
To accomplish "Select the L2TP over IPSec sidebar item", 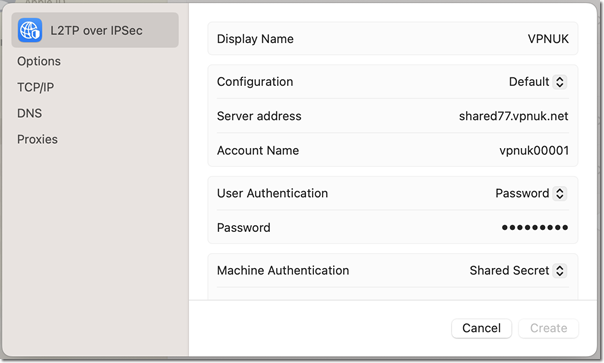I will click(95, 30).
